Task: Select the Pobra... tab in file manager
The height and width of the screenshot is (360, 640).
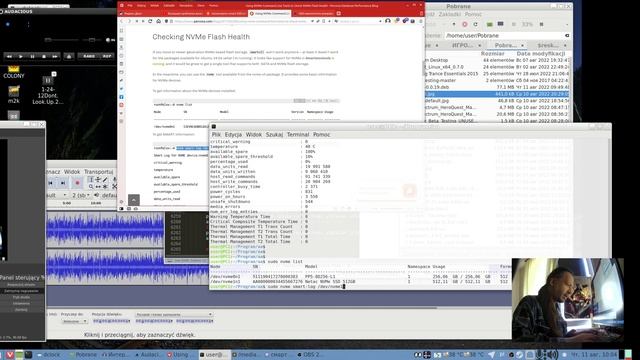Action: (x=506, y=45)
